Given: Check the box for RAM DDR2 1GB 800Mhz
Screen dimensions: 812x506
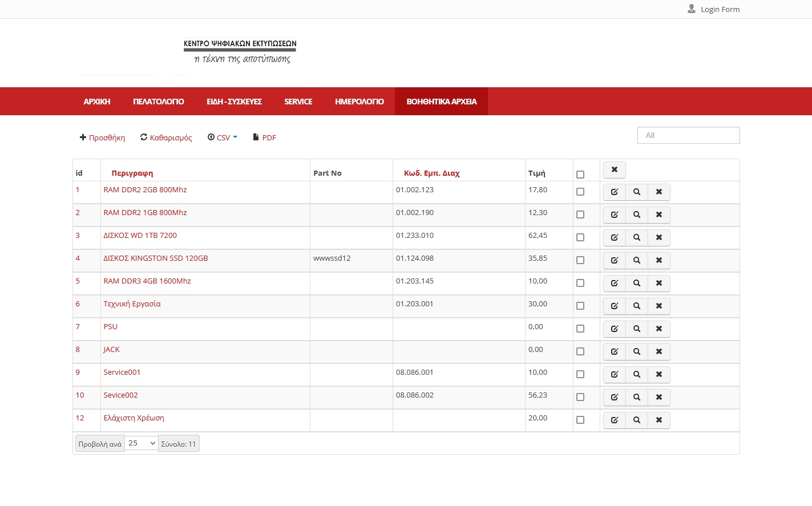Looking at the screenshot, I should [x=580, y=214].
